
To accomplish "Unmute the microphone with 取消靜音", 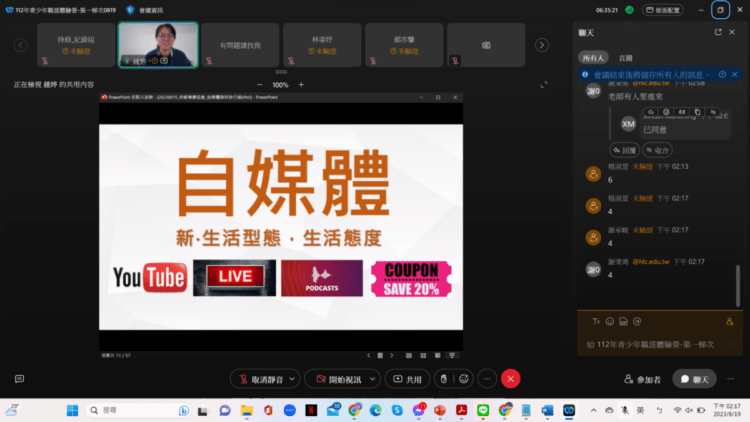I will click(x=261, y=379).
